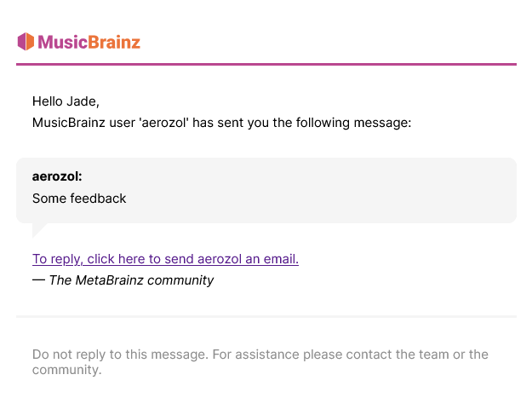Click 'has sent you the following message:' text
This screenshot has width=532, height=415.
point(301,122)
